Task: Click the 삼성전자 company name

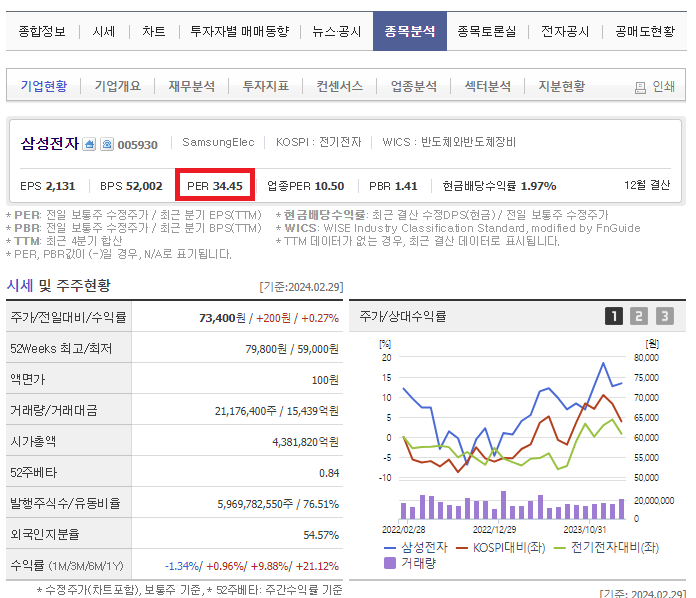Action: click(x=50, y=143)
